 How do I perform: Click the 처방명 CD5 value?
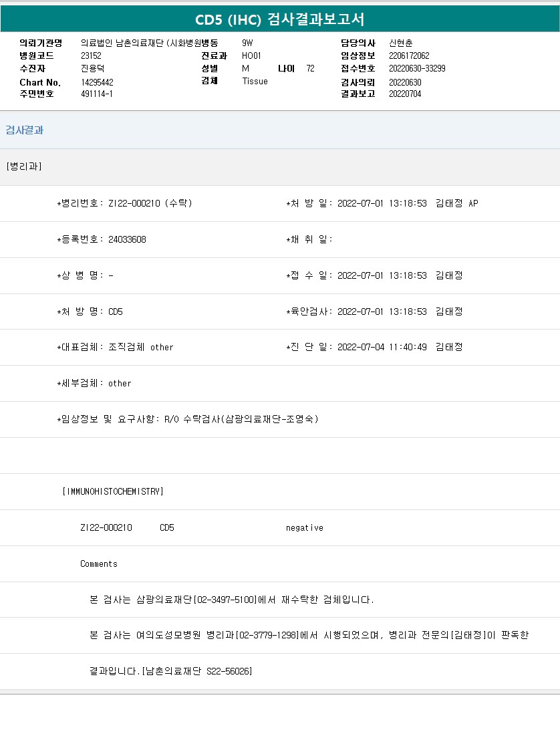point(116,311)
